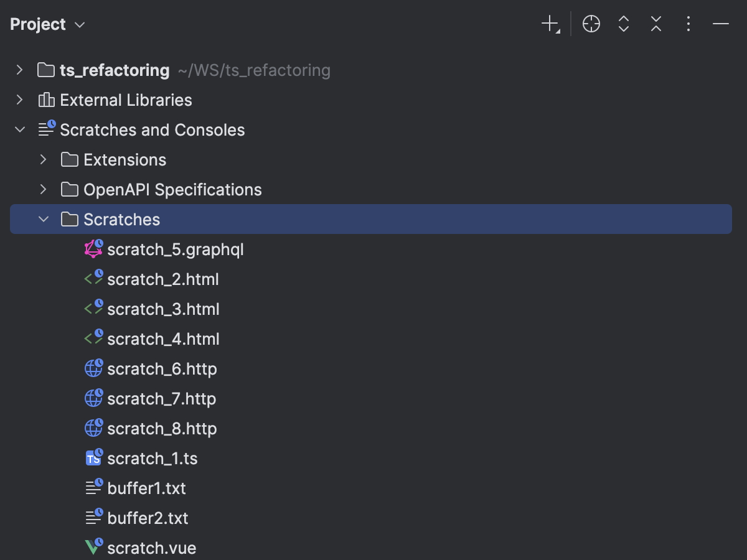
Task: Click the Scratches folder icon
Action: [x=70, y=220]
